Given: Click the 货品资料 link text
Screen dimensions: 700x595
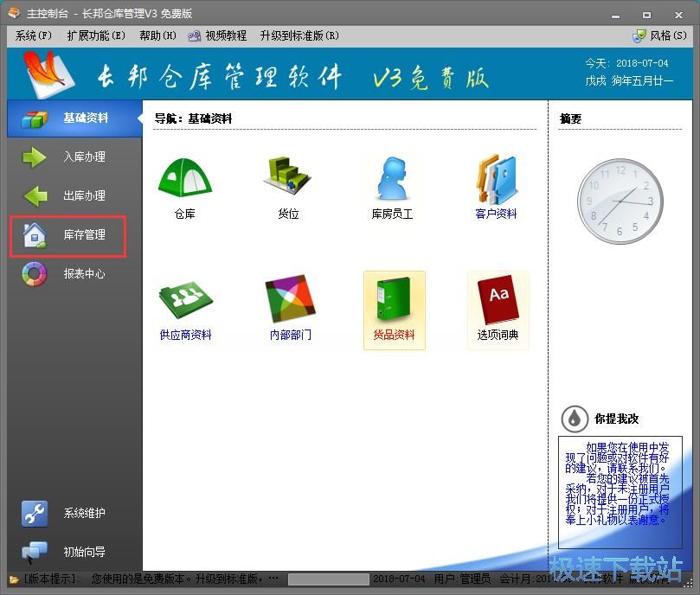Looking at the screenshot, I should pyautogui.click(x=394, y=336).
